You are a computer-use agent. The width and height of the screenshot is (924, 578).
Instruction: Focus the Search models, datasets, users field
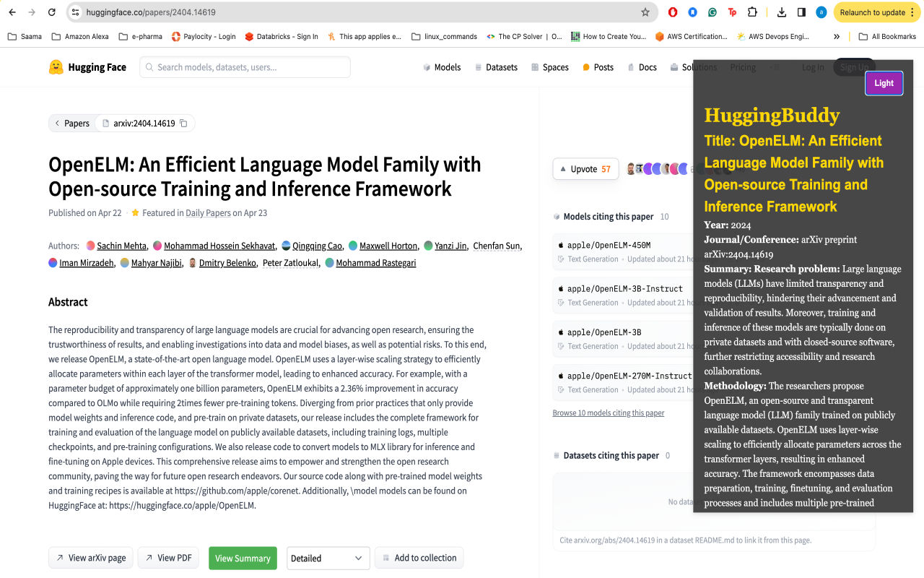pos(245,67)
